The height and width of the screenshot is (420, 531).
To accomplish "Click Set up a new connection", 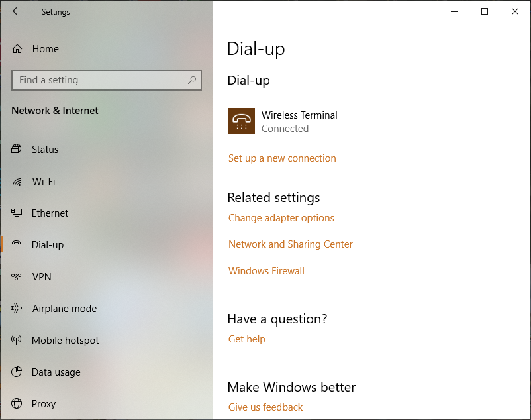I will [x=282, y=158].
